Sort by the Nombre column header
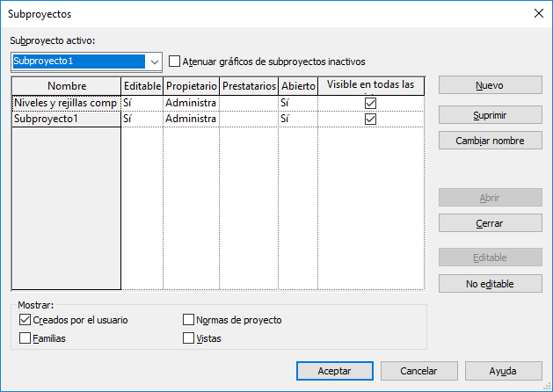This screenshot has width=553, height=392. pos(66,86)
